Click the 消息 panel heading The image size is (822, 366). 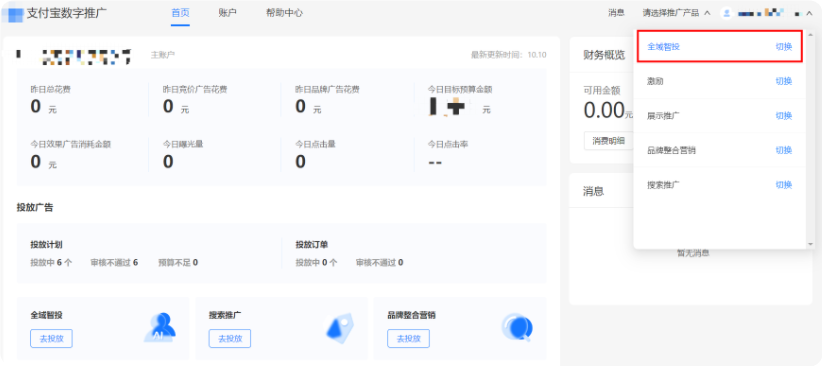pos(593,191)
